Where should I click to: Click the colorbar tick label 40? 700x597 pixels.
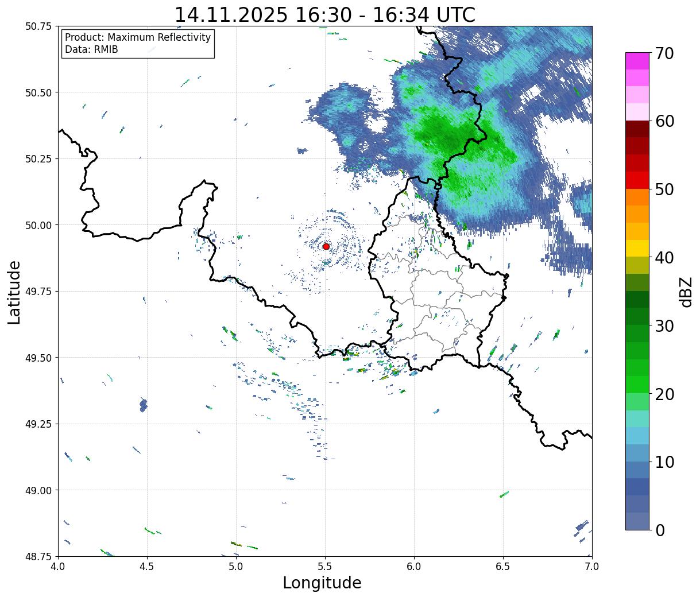[x=664, y=258]
